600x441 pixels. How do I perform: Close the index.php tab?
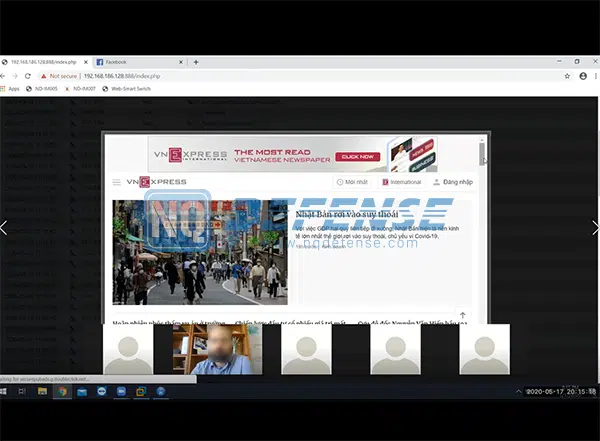pos(86,62)
